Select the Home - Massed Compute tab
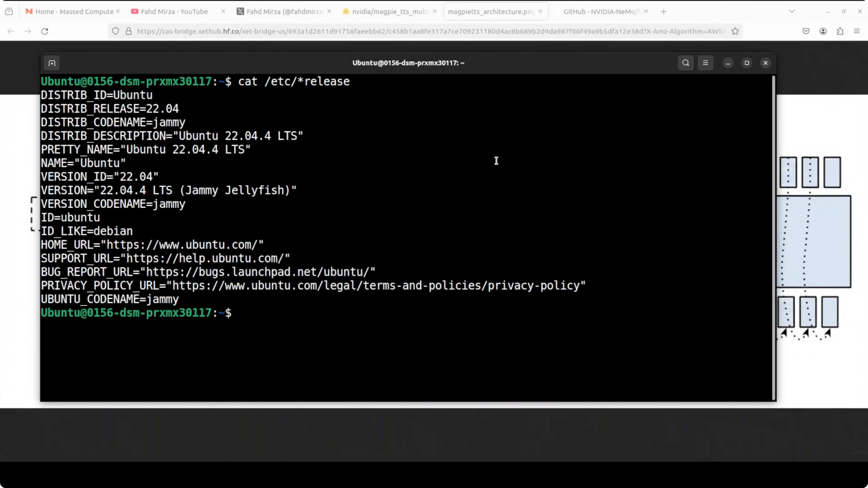 74,12
